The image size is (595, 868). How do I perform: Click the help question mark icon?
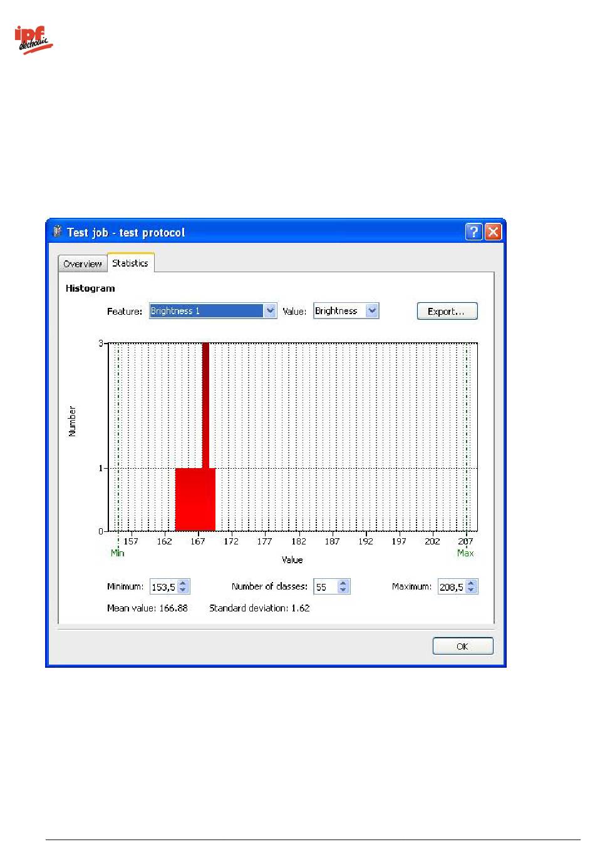pyautogui.click(x=473, y=232)
